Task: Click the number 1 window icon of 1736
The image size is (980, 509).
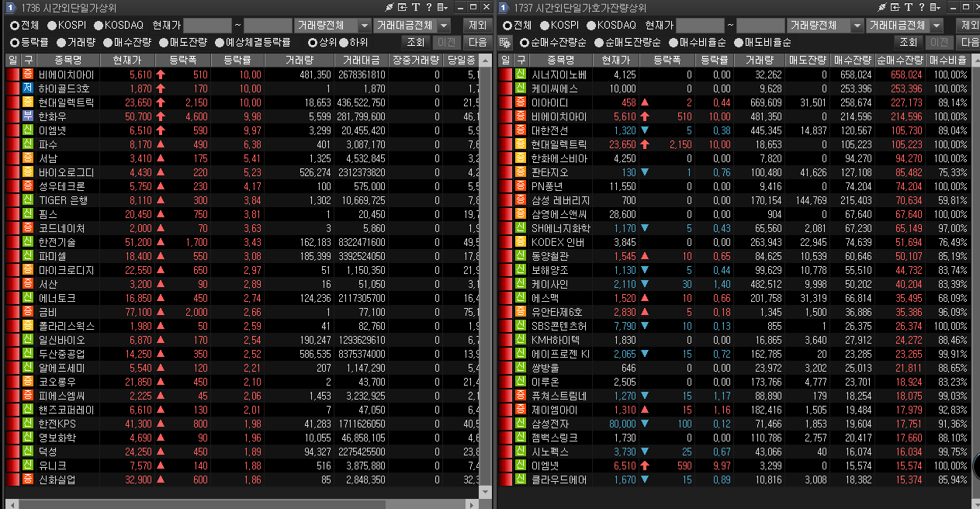Action: 9,7
